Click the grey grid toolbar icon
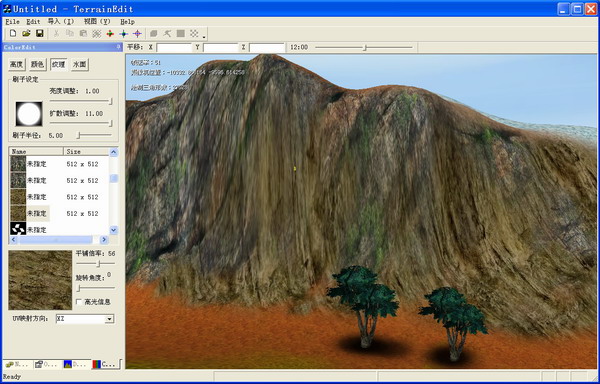Viewport: 600px width, 384px height. point(96,34)
